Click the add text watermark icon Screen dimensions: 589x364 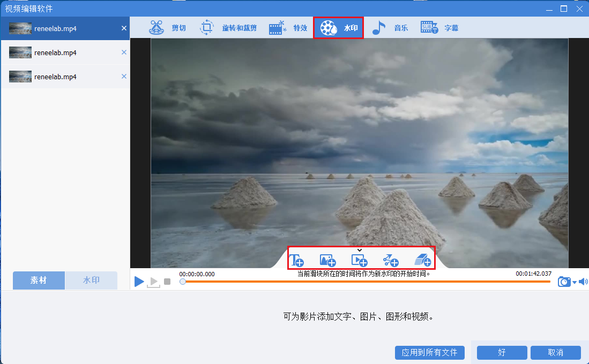[x=296, y=260]
